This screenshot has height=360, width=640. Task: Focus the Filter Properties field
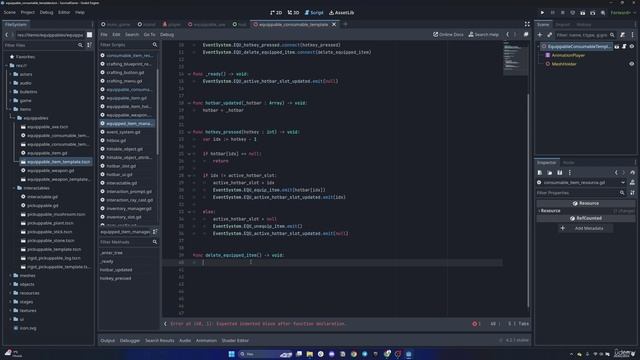pos(581,193)
